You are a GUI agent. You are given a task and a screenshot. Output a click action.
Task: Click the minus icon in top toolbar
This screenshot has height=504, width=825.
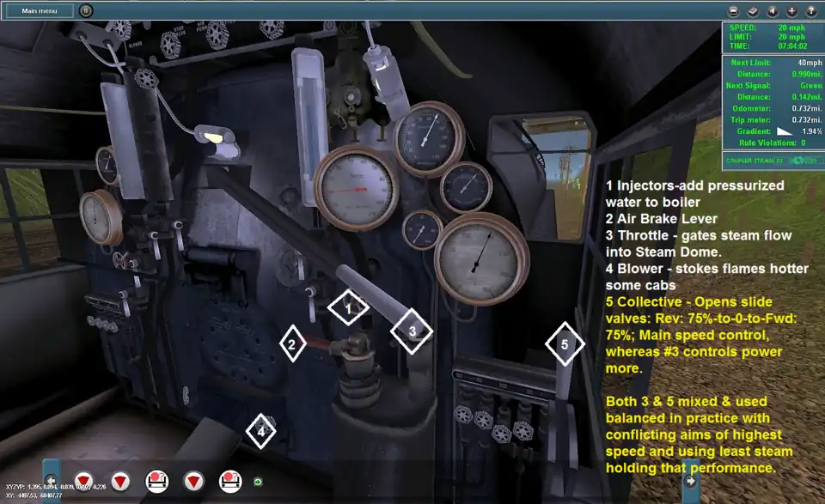click(733, 11)
